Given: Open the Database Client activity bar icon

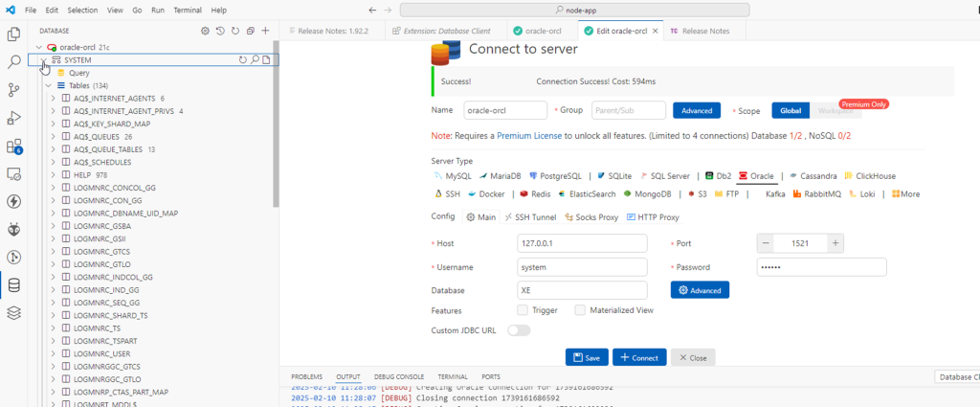Looking at the screenshot, I should pyautogui.click(x=13, y=284).
